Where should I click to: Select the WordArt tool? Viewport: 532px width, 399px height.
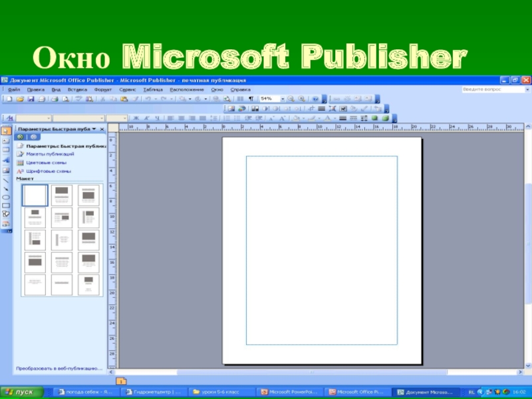(6, 160)
